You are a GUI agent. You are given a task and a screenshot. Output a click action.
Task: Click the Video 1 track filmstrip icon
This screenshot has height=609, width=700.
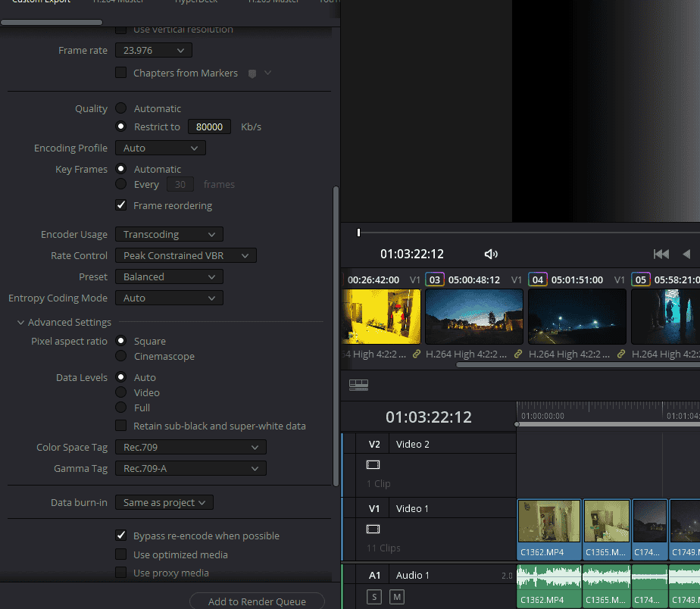(x=373, y=529)
